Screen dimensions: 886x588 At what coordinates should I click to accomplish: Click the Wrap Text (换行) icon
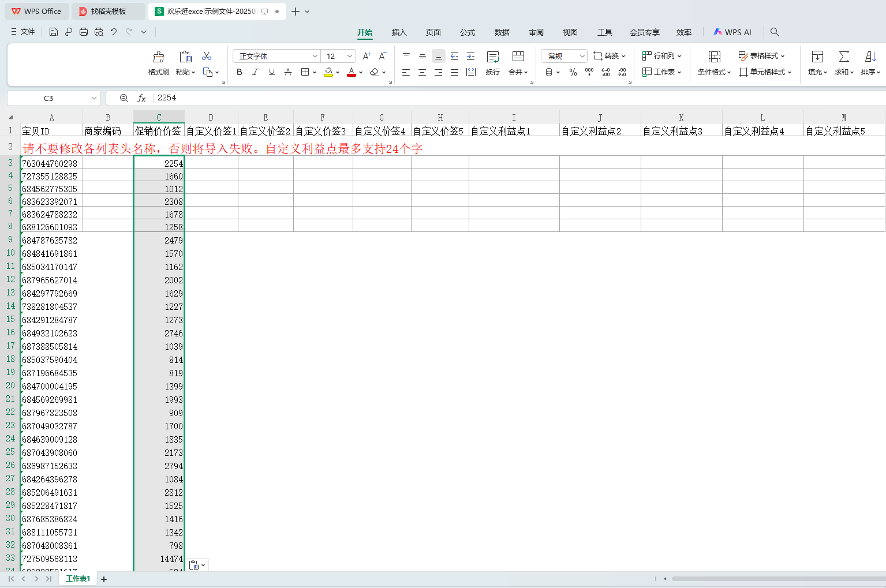tap(492, 57)
